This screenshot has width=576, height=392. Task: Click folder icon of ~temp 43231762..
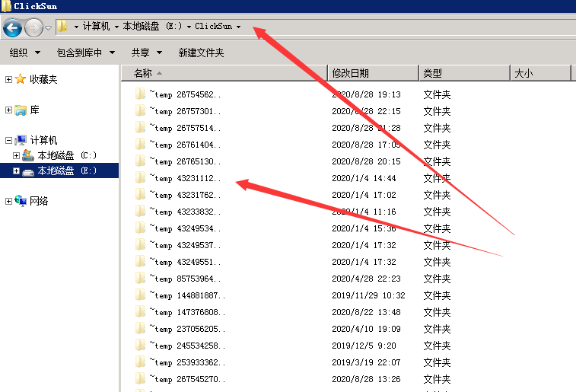click(140, 194)
